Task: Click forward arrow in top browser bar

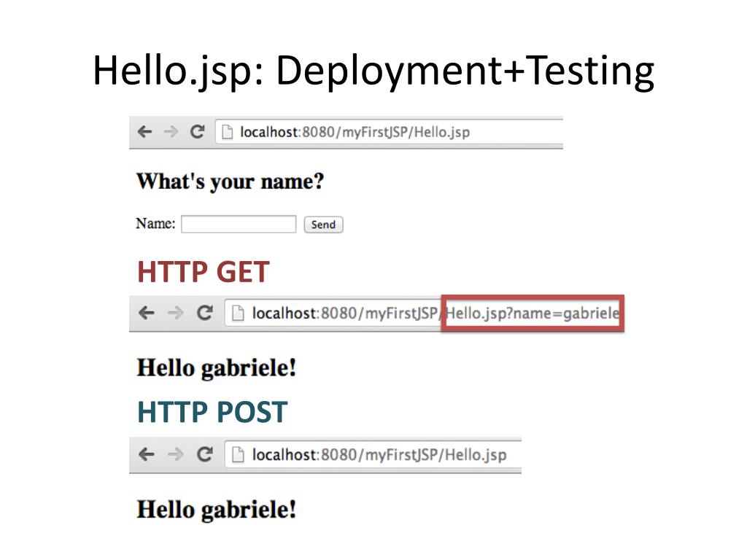Action: point(171,131)
